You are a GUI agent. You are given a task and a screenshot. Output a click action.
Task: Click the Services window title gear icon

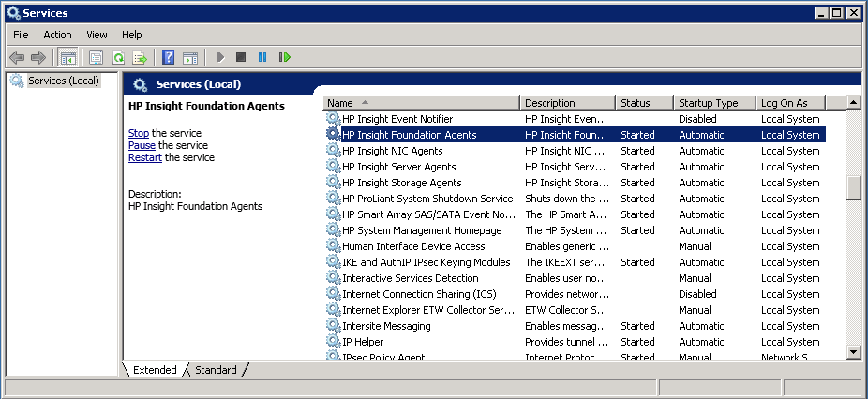coord(13,13)
